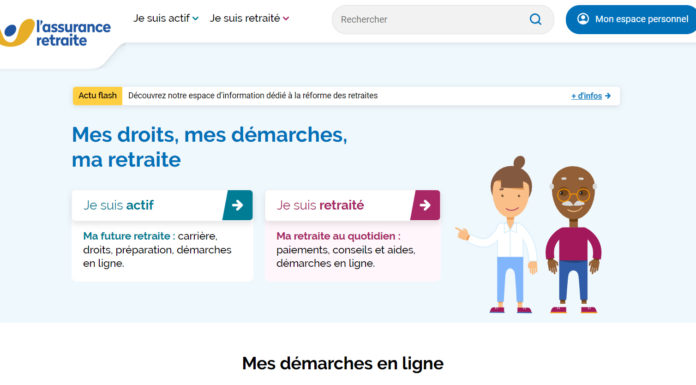Select the 'Je suis actif' card title
The width and height of the screenshot is (696, 385).
point(119,205)
